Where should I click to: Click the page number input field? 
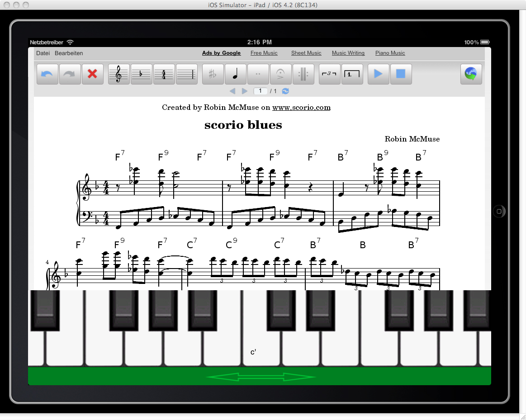click(260, 91)
